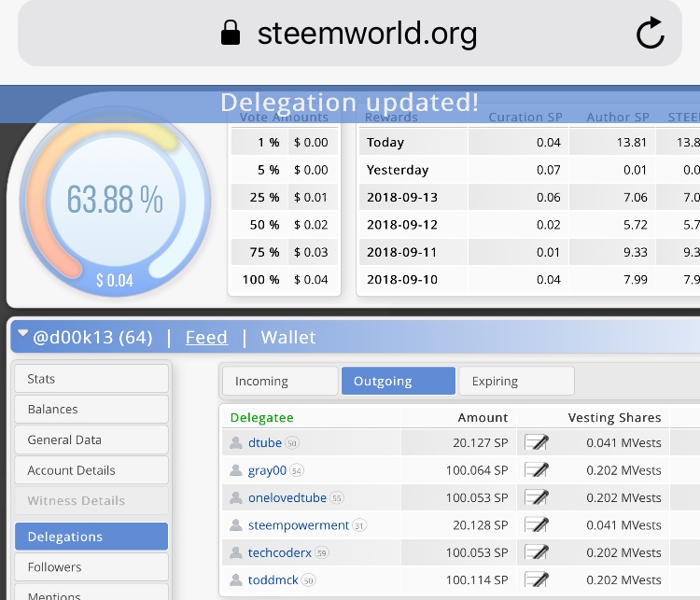The height and width of the screenshot is (600, 700).
Task: Click the user avatar icon beside onelovedtube
Action: click(236, 497)
